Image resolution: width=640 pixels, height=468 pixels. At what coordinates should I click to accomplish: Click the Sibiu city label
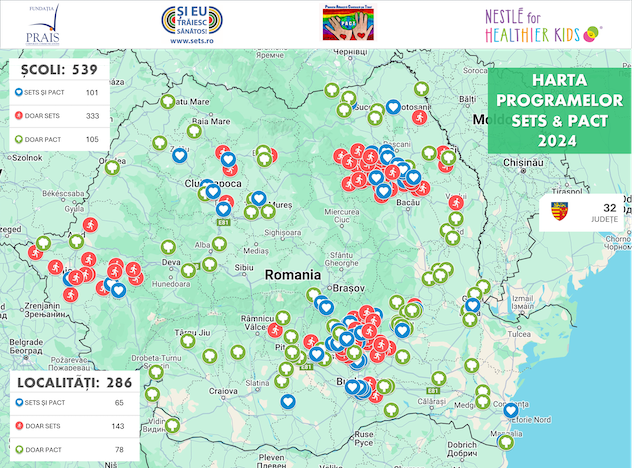(244, 268)
